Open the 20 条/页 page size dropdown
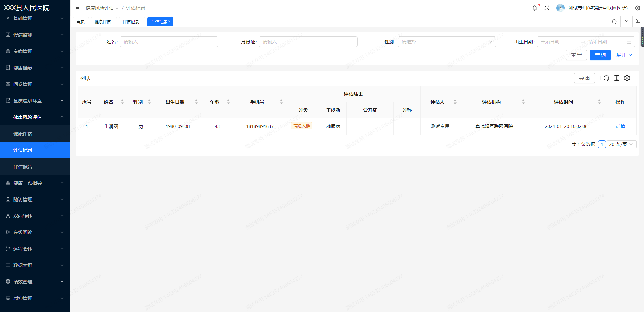The width and height of the screenshot is (644, 312). pyautogui.click(x=622, y=144)
